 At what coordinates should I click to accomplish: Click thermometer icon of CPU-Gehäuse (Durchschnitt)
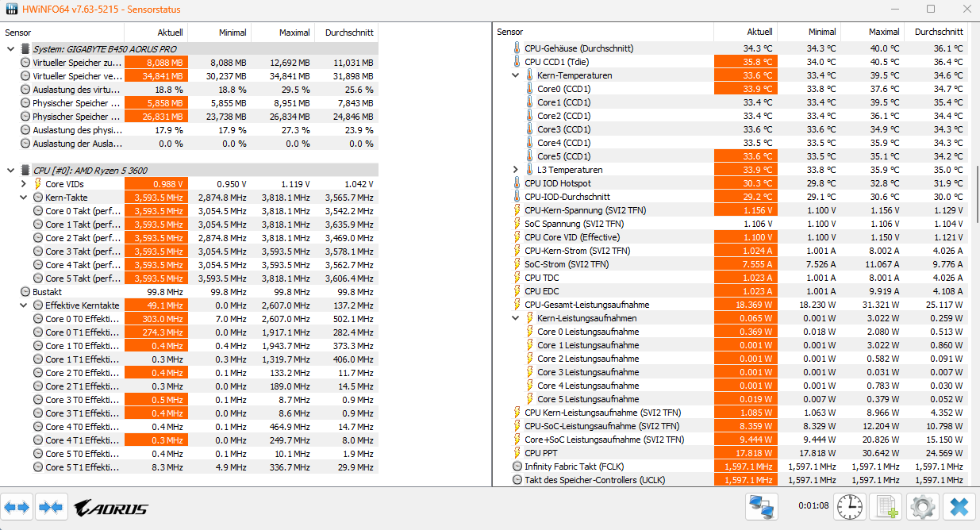pos(517,48)
